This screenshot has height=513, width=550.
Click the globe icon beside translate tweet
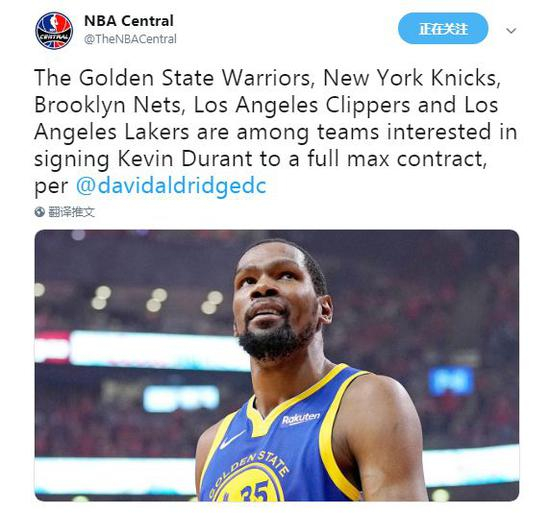(x=40, y=212)
